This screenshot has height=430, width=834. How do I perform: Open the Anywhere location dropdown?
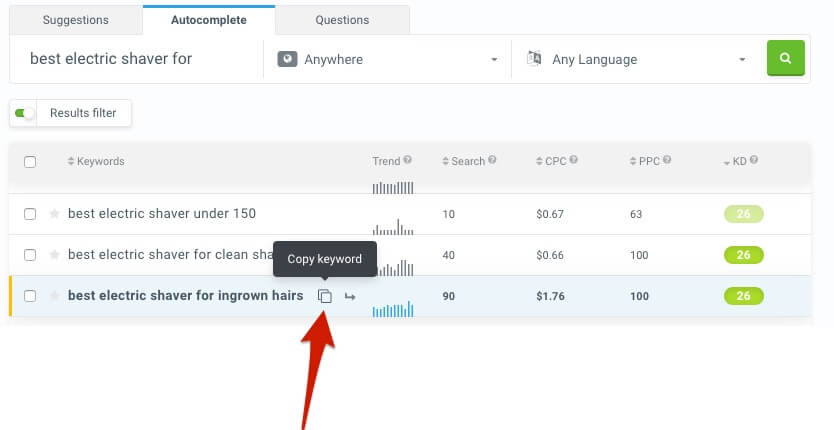(387, 59)
